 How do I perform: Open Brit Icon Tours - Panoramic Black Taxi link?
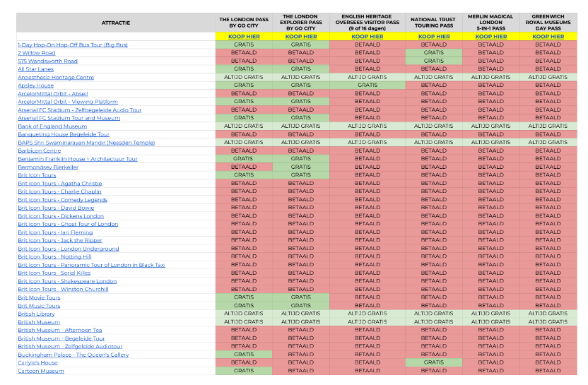tap(91, 265)
